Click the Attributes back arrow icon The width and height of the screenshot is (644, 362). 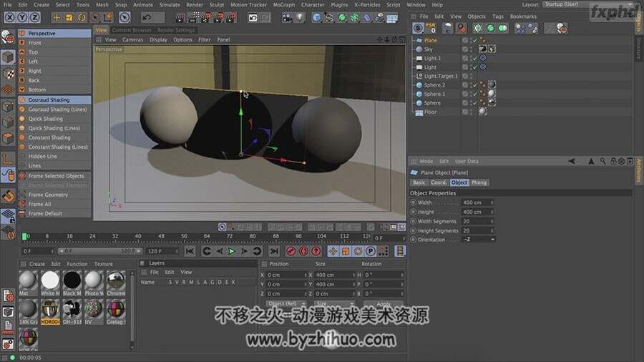pyautogui.click(x=571, y=161)
